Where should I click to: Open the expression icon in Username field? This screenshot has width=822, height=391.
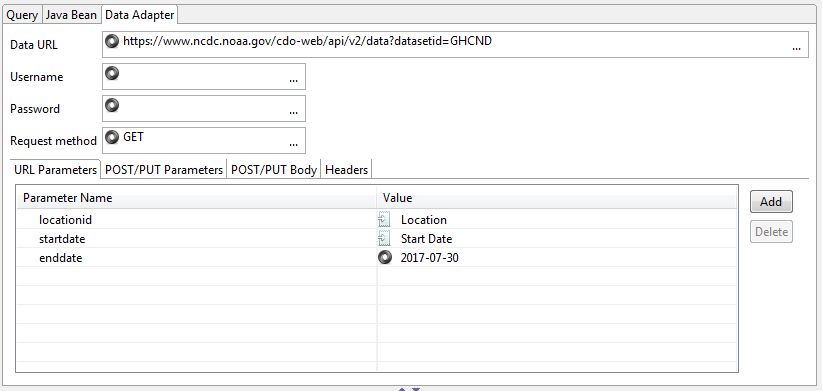112,73
